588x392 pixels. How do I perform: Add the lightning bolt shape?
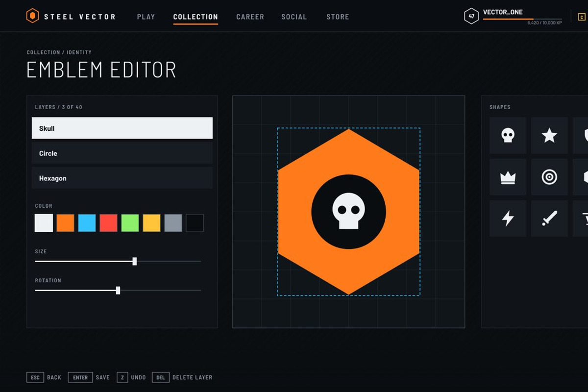point(508,219)
